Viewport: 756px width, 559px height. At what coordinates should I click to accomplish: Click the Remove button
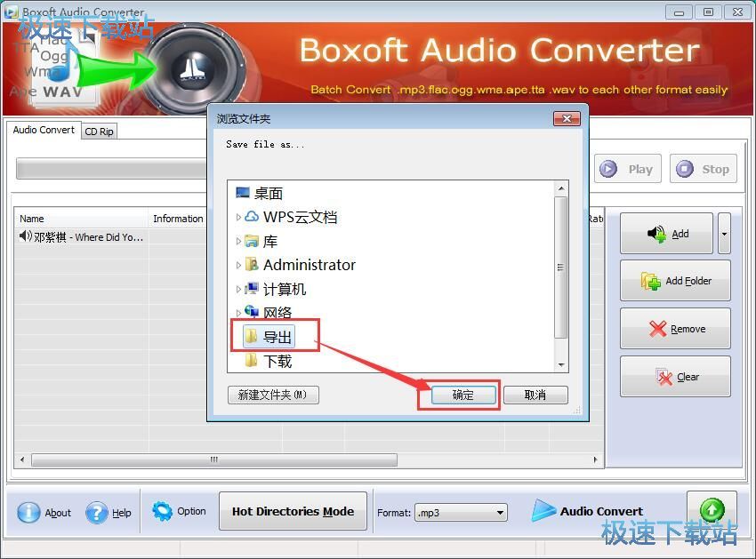(x=675, y=329)
